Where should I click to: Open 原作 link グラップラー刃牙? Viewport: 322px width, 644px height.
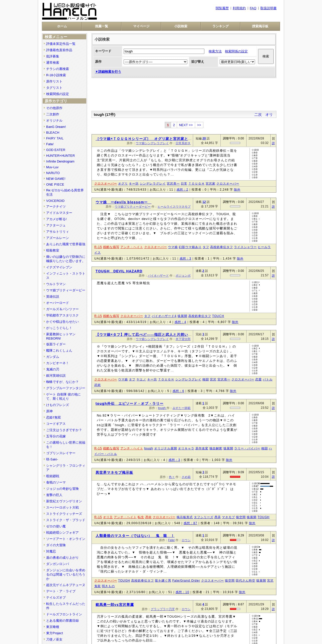pos(163,609)
